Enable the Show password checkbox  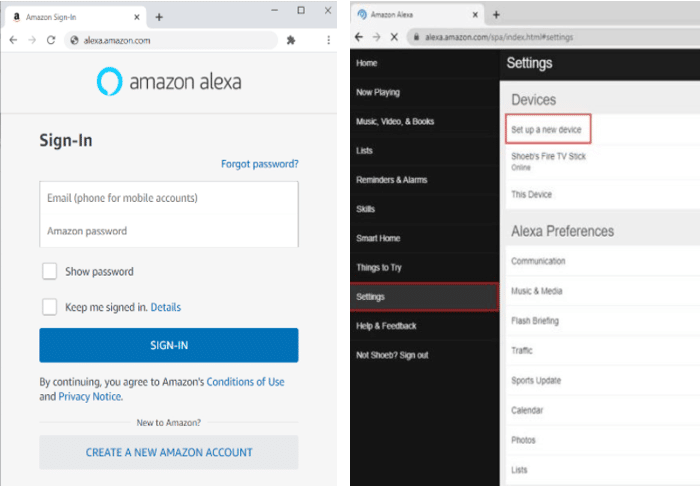pos(49,271)
